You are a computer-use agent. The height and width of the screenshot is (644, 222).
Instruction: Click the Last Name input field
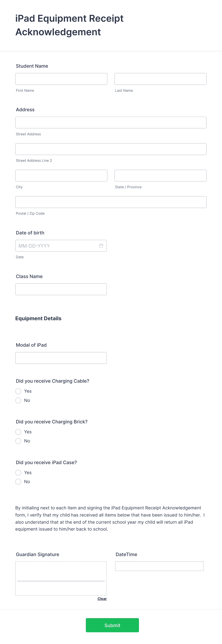point(160,79)
